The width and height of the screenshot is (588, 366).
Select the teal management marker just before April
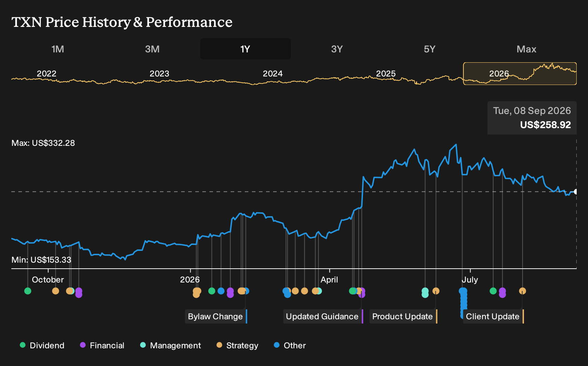click(x=319, y=291)
